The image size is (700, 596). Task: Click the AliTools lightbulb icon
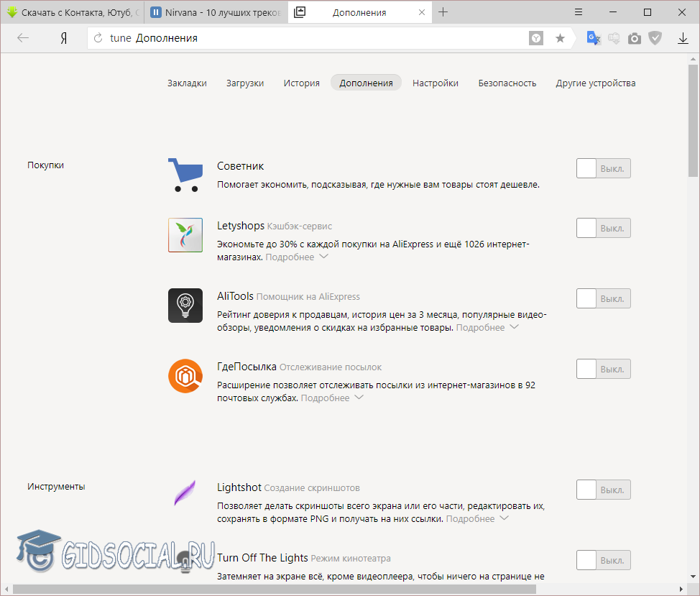[185, 306]
